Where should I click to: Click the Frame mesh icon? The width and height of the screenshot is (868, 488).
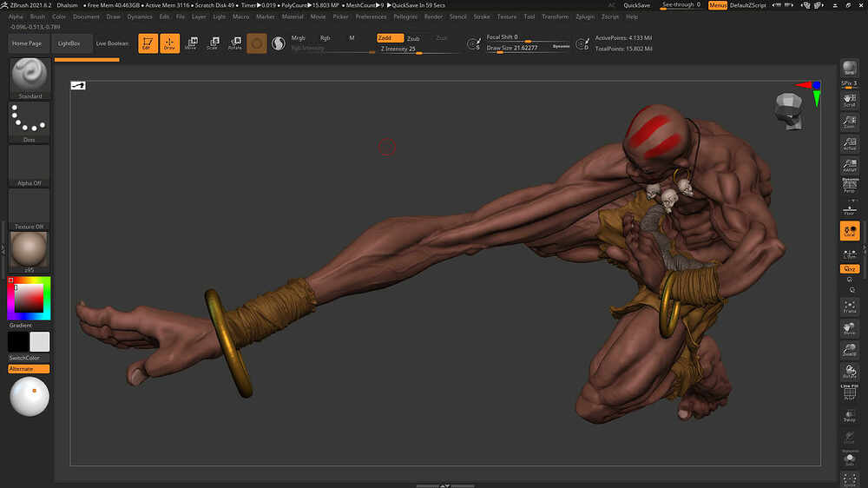(849, 307)
